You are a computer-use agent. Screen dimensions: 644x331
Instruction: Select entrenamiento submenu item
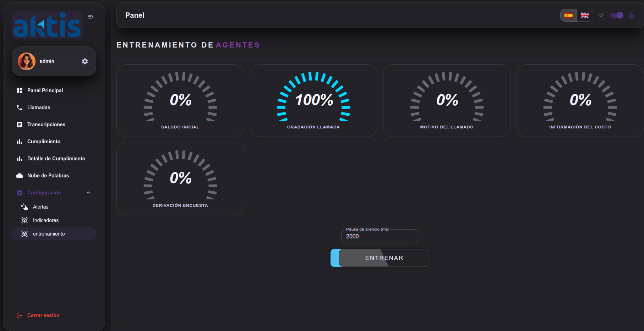54,234
